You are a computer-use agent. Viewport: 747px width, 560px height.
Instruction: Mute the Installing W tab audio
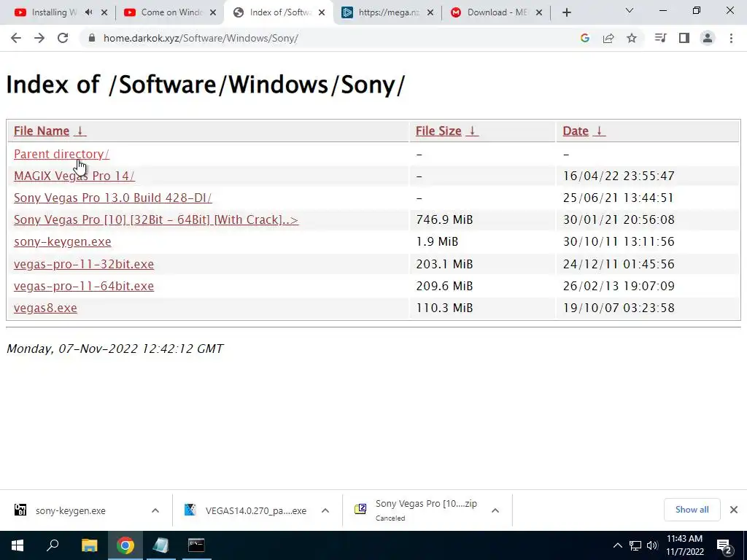click(x=88, y=12)
